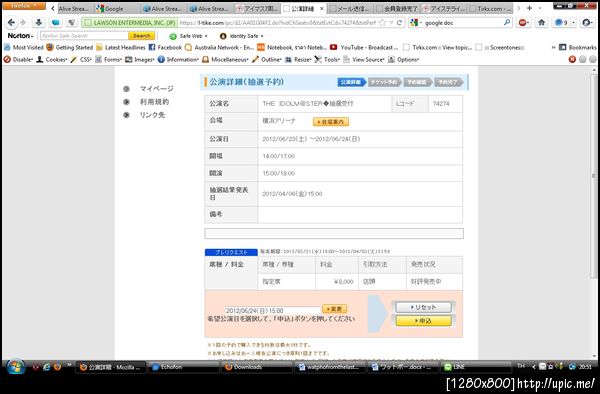Switch to Downloads window in taskbar
The image size is (600, 394).
point(256,367)
